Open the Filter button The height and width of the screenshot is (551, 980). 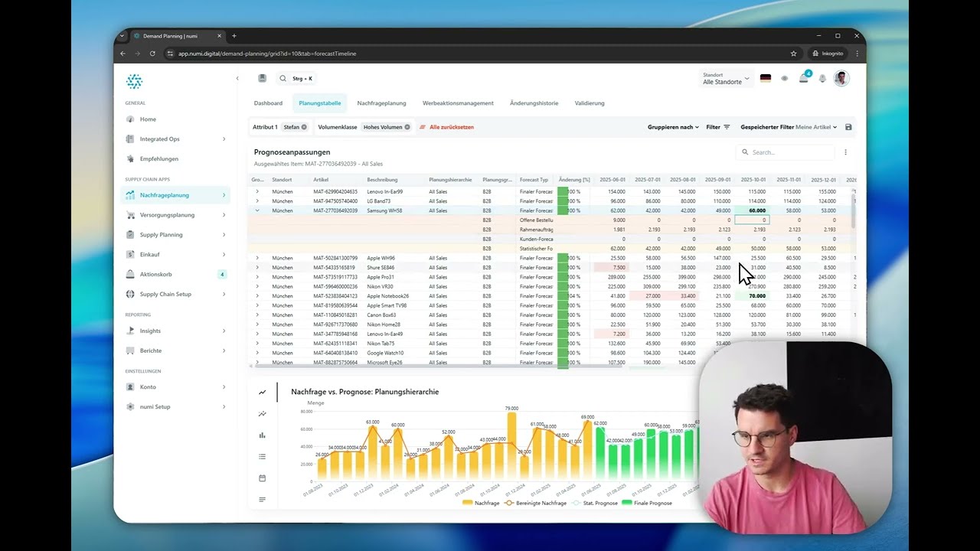[718, 127]
